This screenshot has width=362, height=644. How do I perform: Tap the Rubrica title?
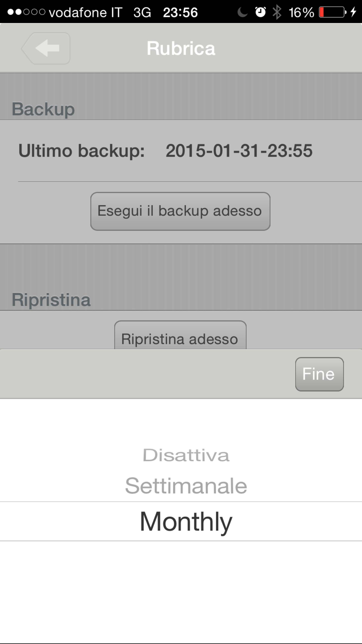[x=181, y=48]
